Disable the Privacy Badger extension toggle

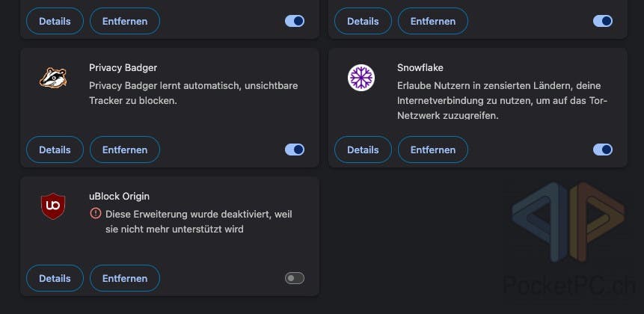pyautogui.click(x=295, y=150)
